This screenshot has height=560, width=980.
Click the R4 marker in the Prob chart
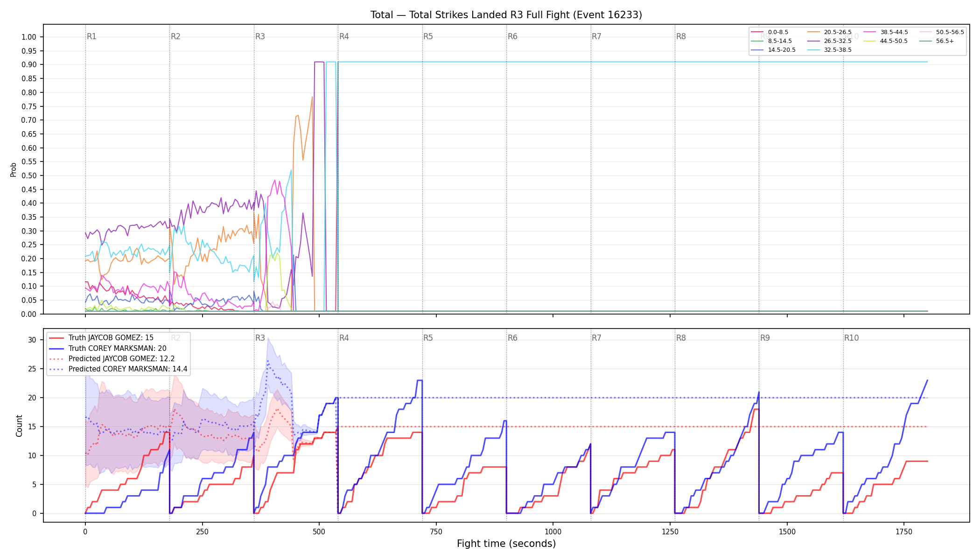click(344, 36)
